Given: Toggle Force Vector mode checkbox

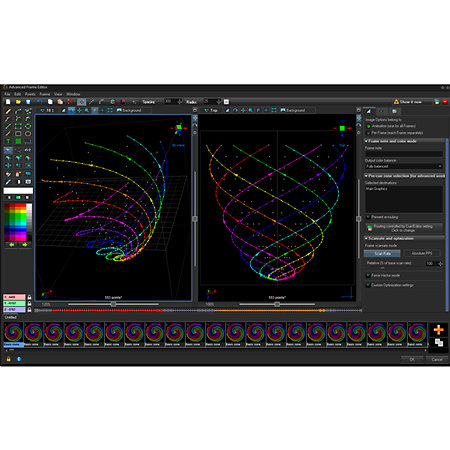Looking at the screenshot, I should coord(368,275).
